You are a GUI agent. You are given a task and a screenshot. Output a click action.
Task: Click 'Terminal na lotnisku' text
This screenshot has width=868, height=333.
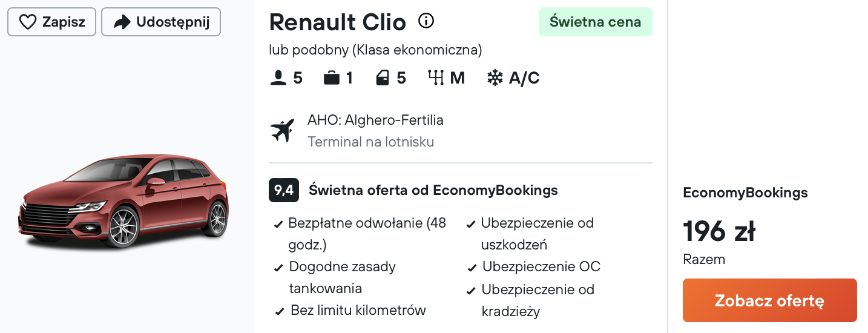click(x=370, y=142)
